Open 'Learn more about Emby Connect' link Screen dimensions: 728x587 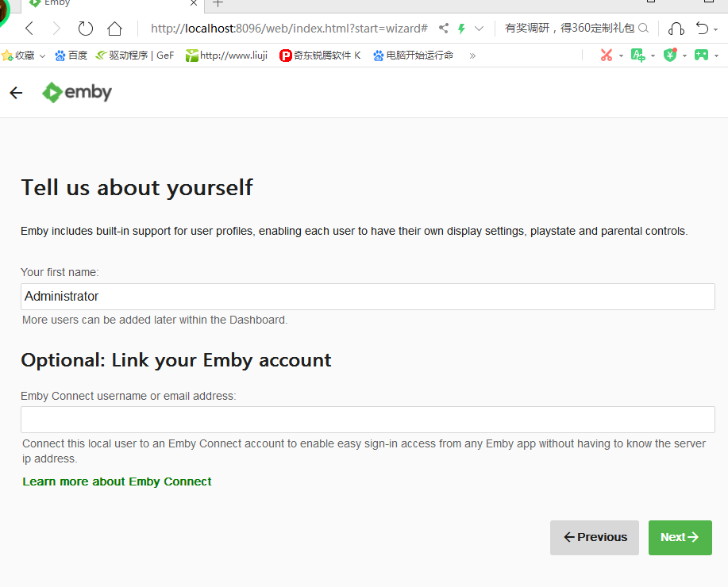coord(117,481)
